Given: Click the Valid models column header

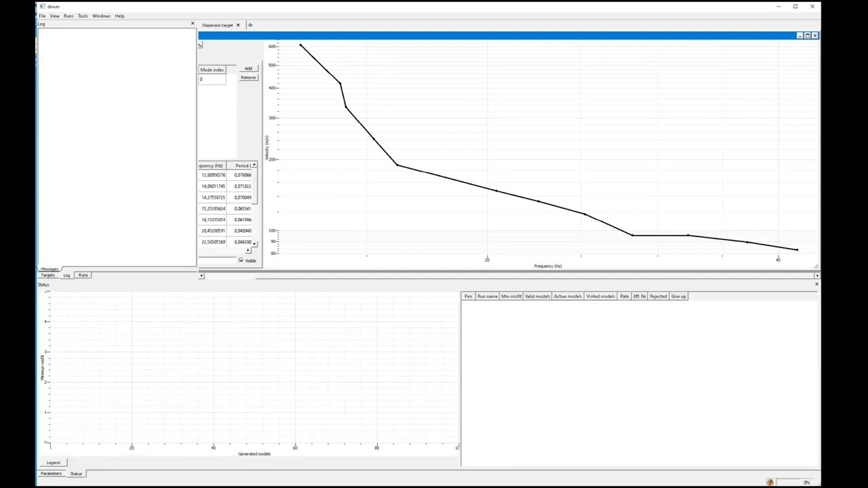Looking at the screenshot, I should [537, 296].
